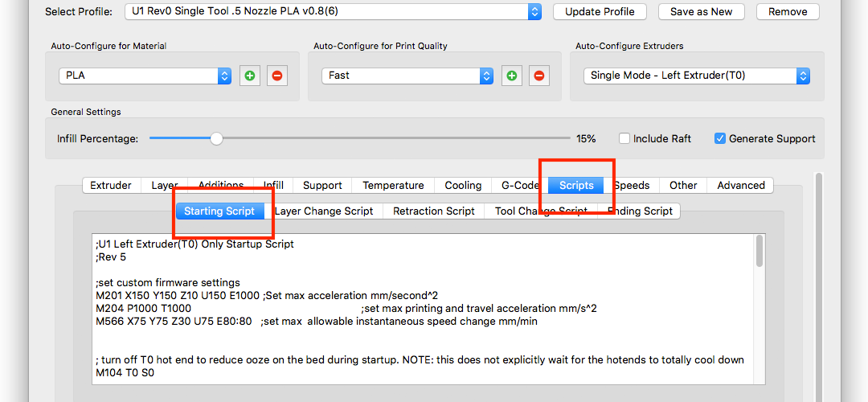Click green plus icon beside PLA material
868x402 pixels.
pyautogui.click(x=249, y=76)
